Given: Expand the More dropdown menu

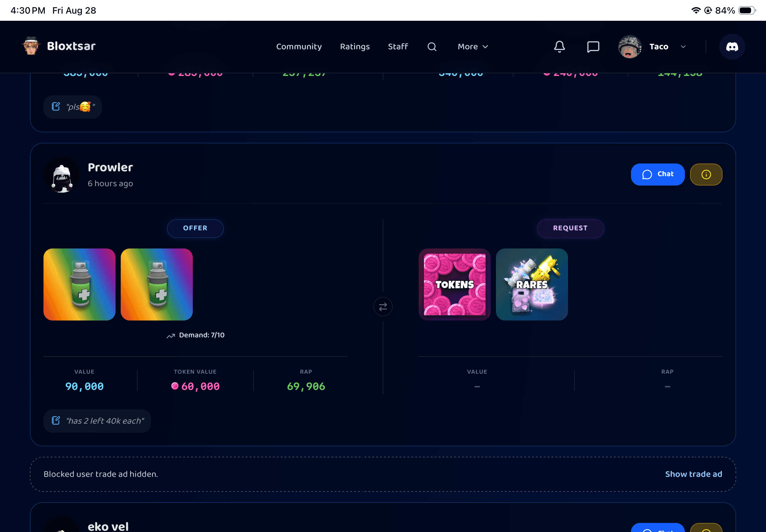Looking at the screenshot, I should pos(473,47).
